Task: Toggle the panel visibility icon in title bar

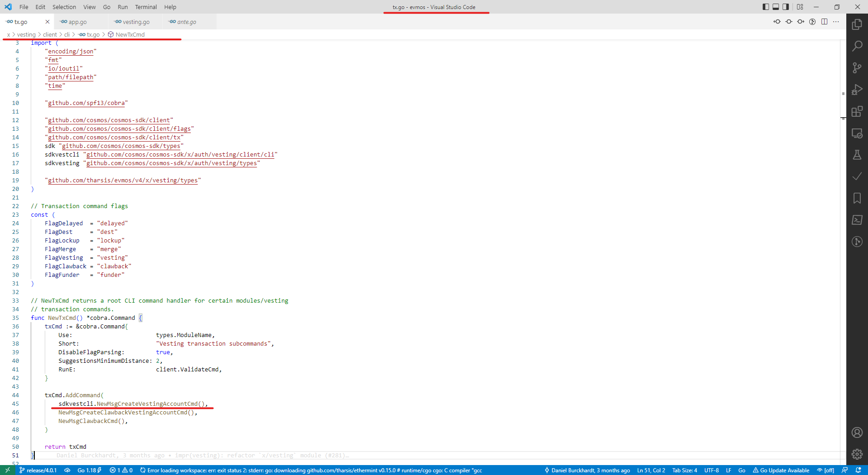Action: click(x=776, y=7)
